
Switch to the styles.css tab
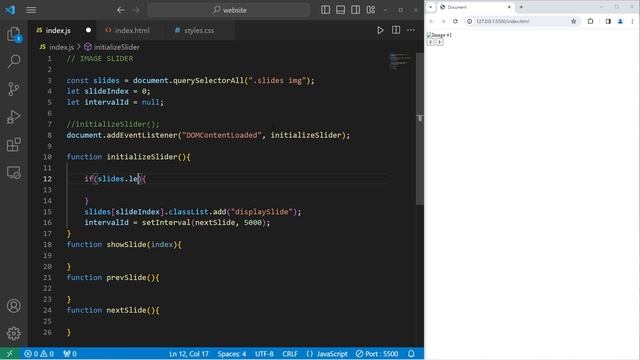pos(199,30)
